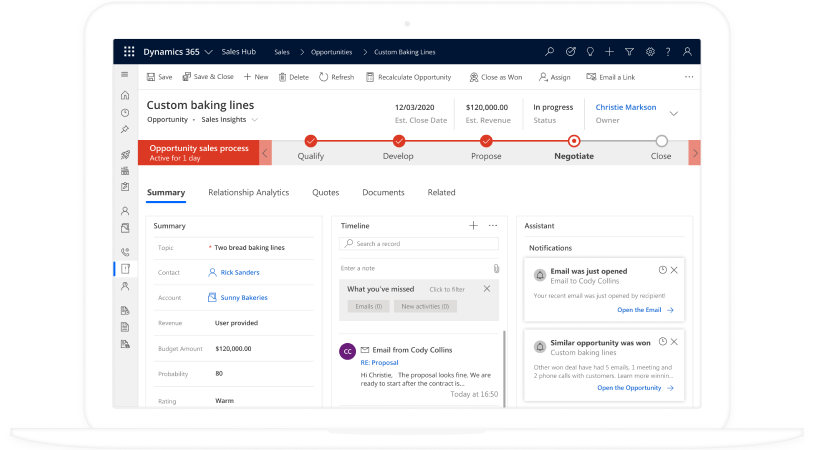
Task: Open account Sunny Bakeries
Action: pos(244,298)
